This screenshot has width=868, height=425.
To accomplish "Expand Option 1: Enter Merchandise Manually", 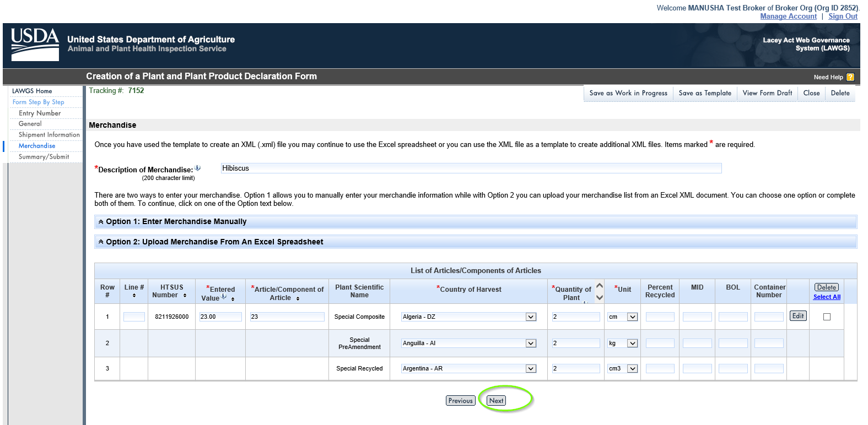I will 176,221.
